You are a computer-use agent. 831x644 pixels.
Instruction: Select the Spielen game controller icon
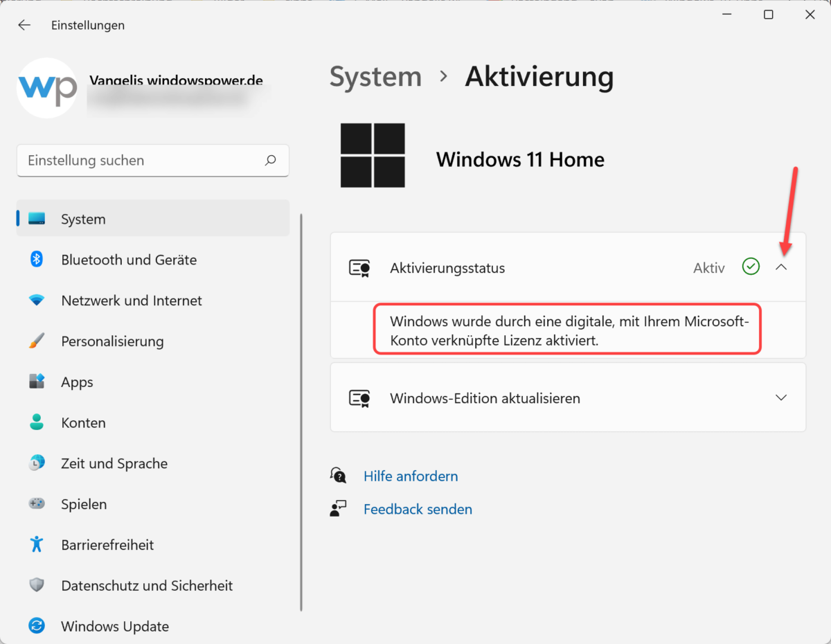(x=37, y=503)
